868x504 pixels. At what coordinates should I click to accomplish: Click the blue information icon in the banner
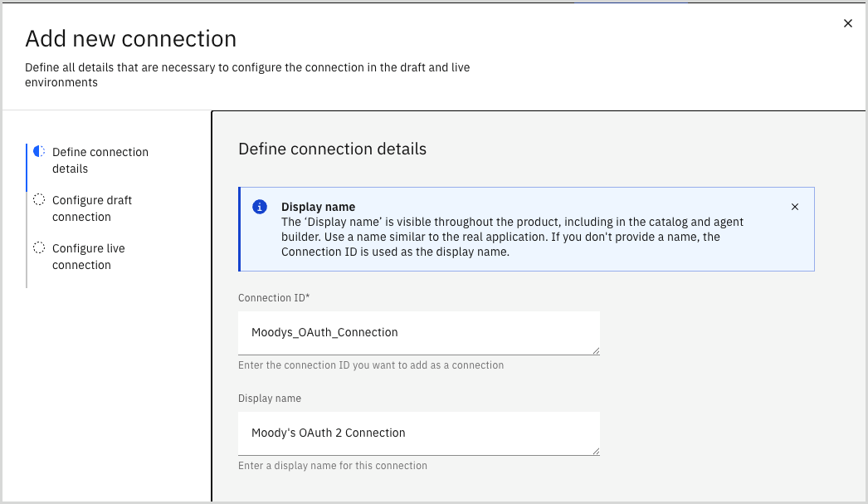260,207
